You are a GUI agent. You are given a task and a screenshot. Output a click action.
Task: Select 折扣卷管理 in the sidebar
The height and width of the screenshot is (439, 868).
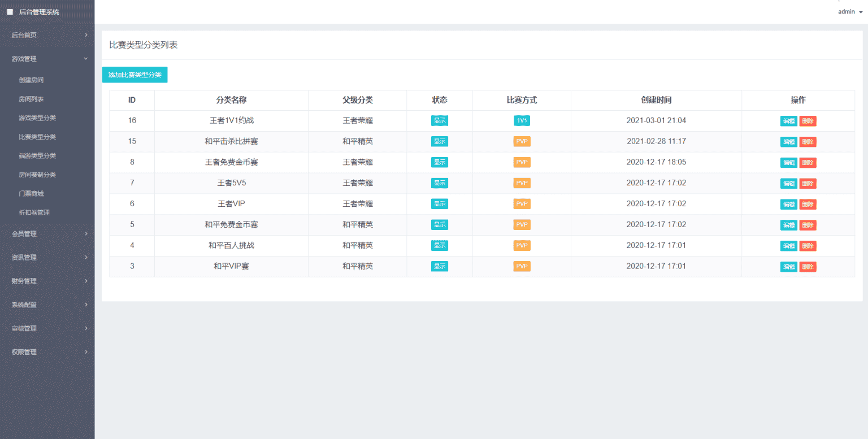(34, 213)
